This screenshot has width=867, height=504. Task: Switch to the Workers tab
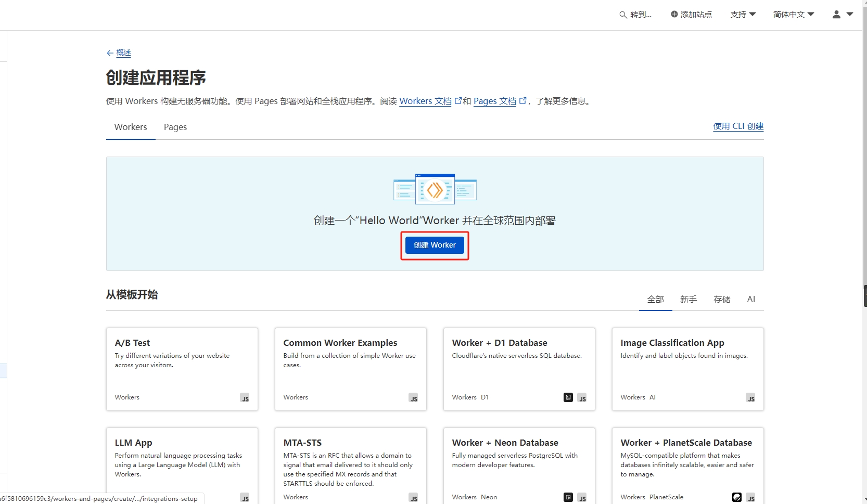click(131, 127)
